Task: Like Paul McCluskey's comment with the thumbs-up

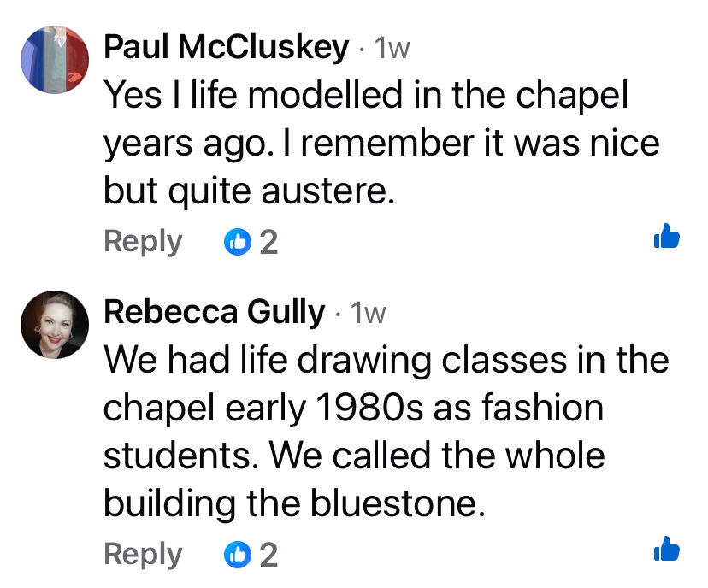Action: pos(666,237)
